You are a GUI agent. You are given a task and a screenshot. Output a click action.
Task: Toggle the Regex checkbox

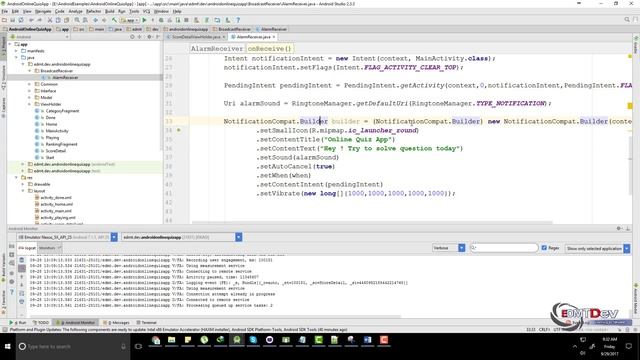tap(544, 248)
